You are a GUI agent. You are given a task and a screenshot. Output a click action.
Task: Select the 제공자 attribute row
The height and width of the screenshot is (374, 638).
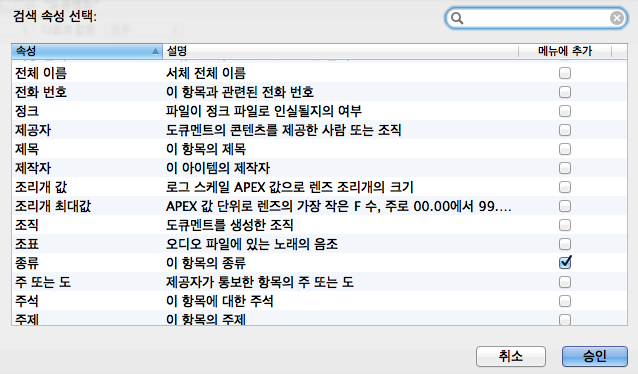tap(33, 130)
